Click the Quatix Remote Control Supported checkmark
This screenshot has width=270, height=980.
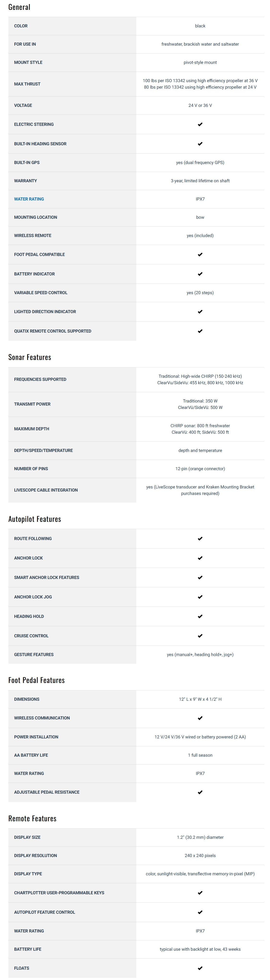coord(200,331)
